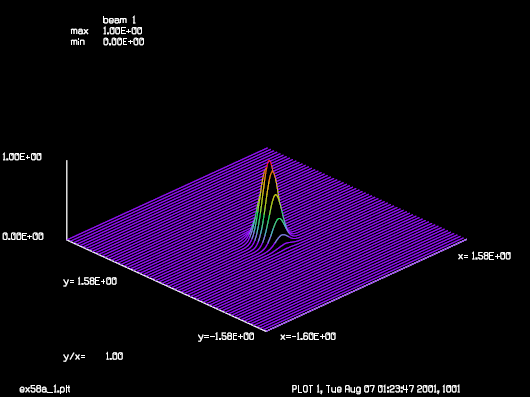Click the x=-1.60E+00 axis label
This screenshot has width=530, height=397.
(308, 337)
